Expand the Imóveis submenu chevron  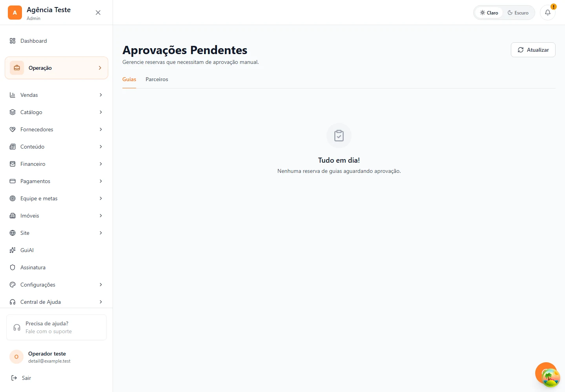pyautogui.click(x=101, y=216)
